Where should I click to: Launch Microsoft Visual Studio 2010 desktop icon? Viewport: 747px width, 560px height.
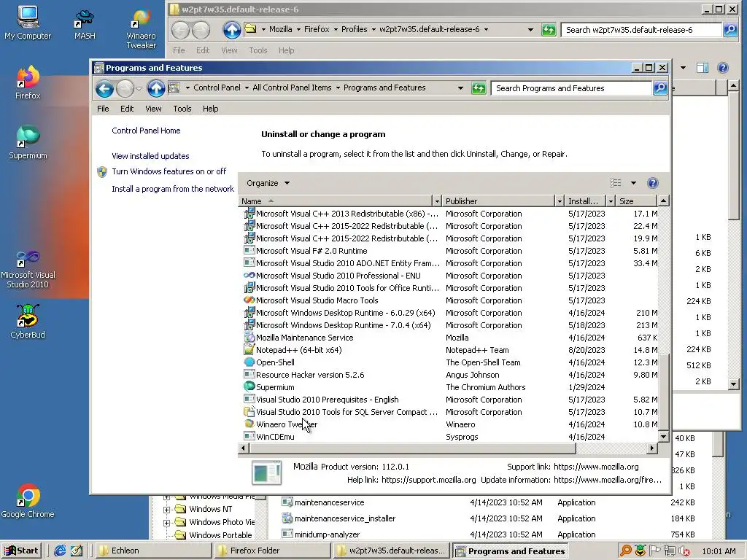(28, 270)
